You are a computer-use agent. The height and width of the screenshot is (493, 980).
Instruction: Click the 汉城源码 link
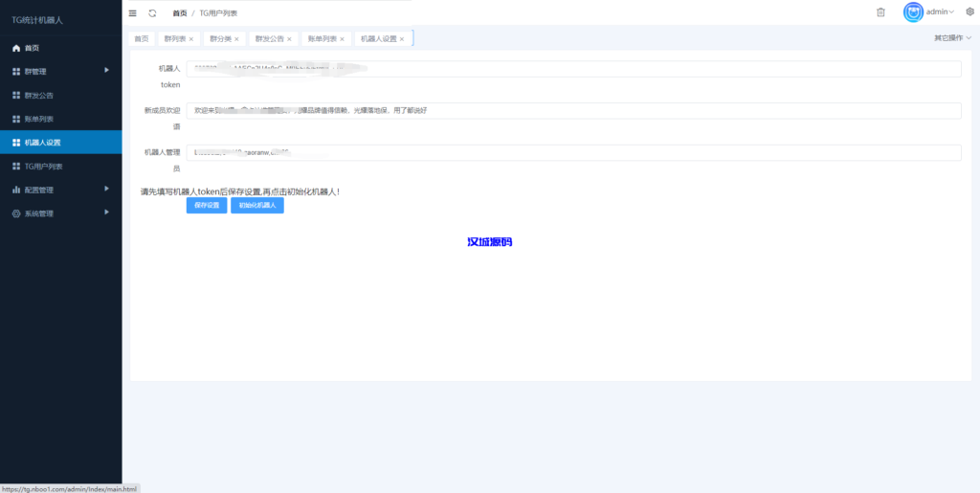tap(489, 242)
